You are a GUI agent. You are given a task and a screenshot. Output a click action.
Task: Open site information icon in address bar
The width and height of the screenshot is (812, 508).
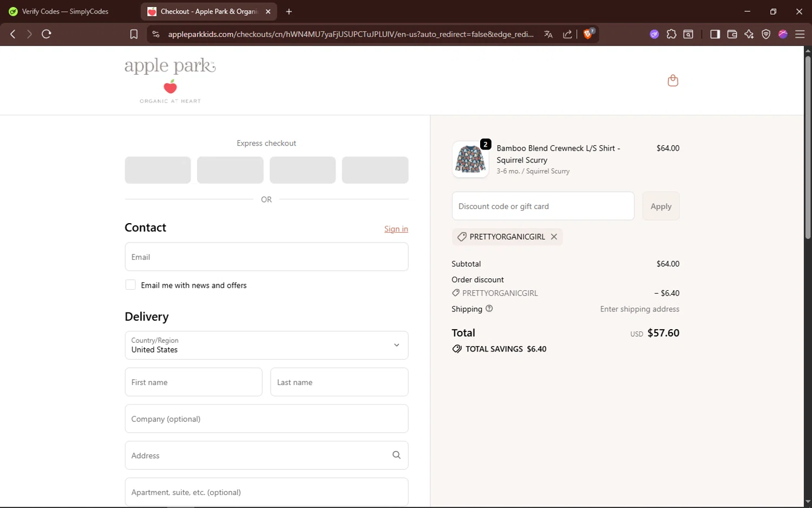(x=156, y=34)
